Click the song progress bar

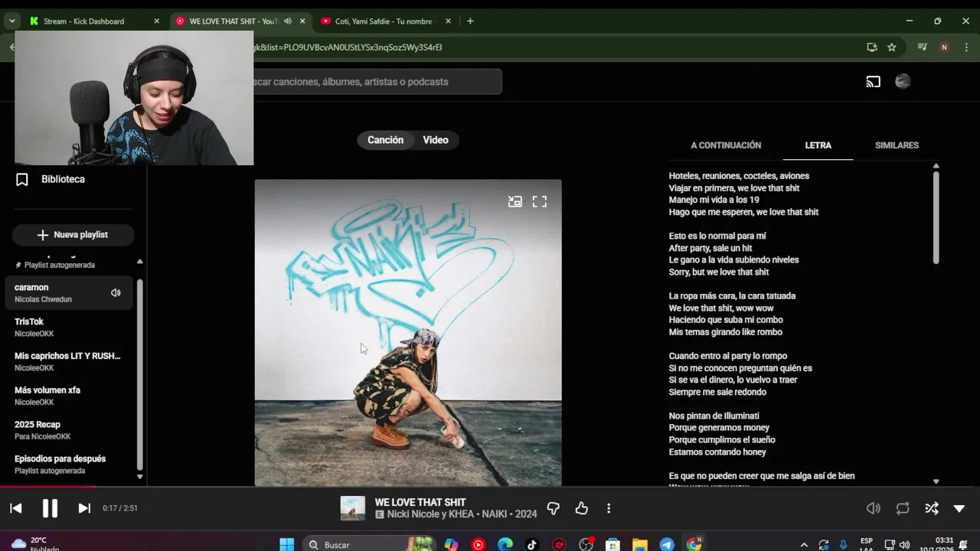(x=490, y=487)
